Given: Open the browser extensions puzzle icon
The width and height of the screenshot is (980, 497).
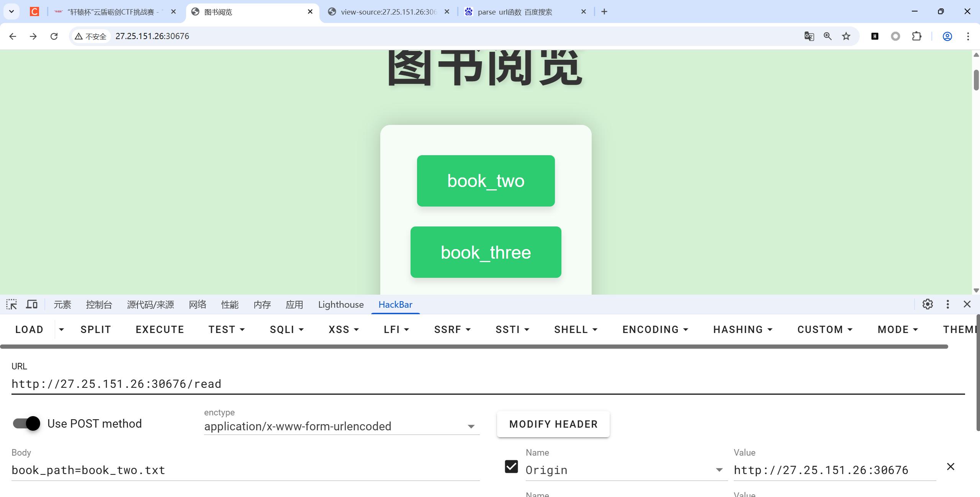Looking at the screenshot, I should coord(916,36).
